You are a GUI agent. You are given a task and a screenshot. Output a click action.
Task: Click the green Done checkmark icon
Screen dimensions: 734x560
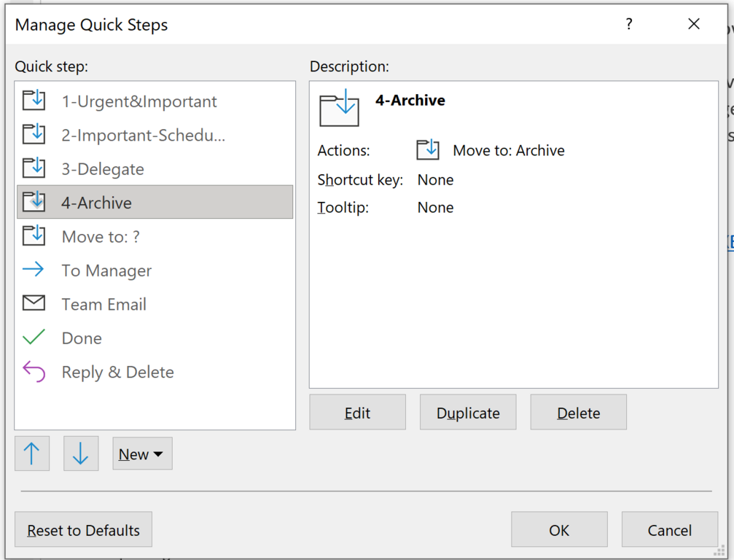click(x=34, y=338)
